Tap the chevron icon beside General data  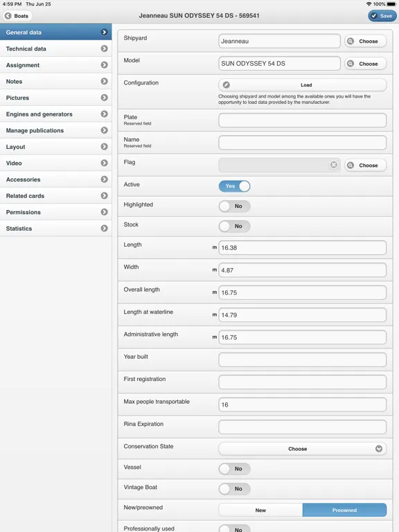coord(104,33)
